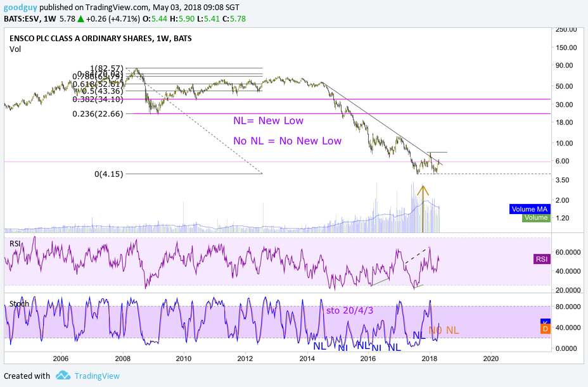This screenshot has height=387, width=588.
Task: Open the TradingView link at the bottom
Action: [97, 376]
